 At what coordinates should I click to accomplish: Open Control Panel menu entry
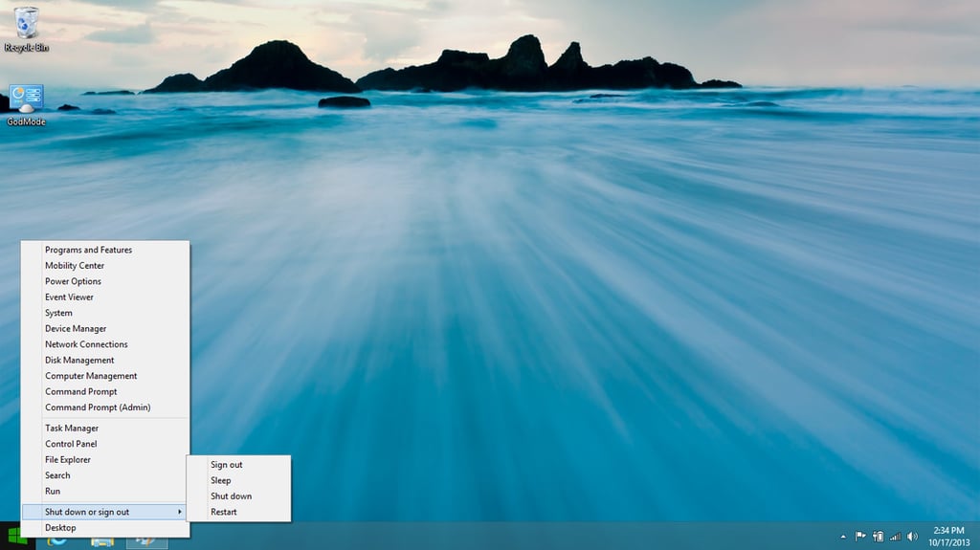(x=105, y=444)
